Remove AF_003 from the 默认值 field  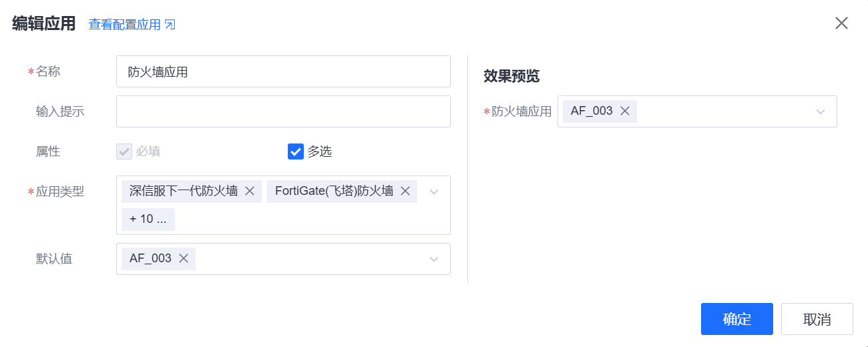(x=184, y=258)
